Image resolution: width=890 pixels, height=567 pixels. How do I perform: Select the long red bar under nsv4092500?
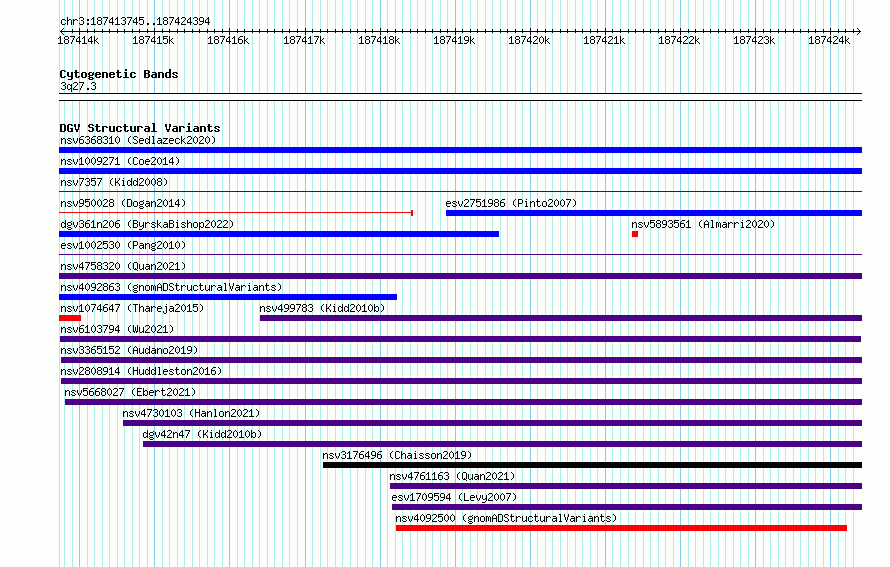pos(621,528)
